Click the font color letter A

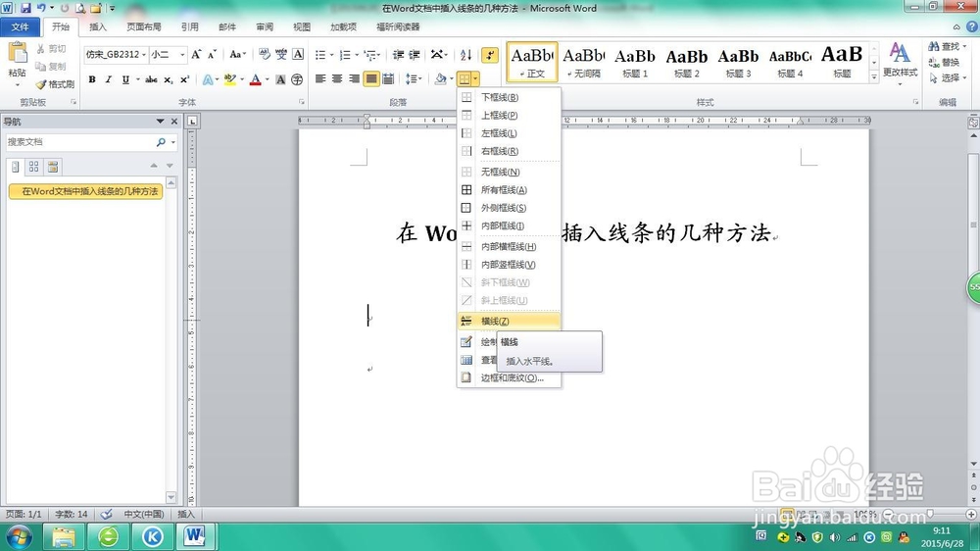pos(255,79)
